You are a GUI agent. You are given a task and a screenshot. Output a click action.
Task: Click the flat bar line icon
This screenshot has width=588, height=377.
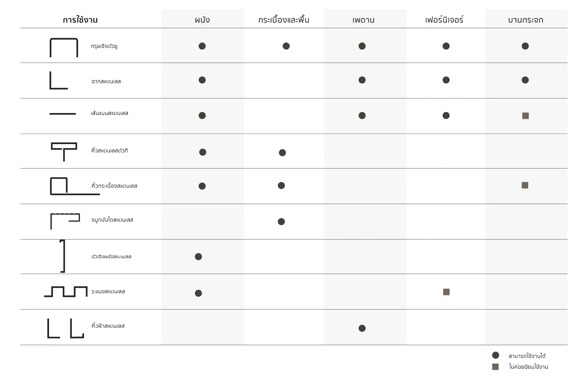pyautogui.click(x=62, y=114)
